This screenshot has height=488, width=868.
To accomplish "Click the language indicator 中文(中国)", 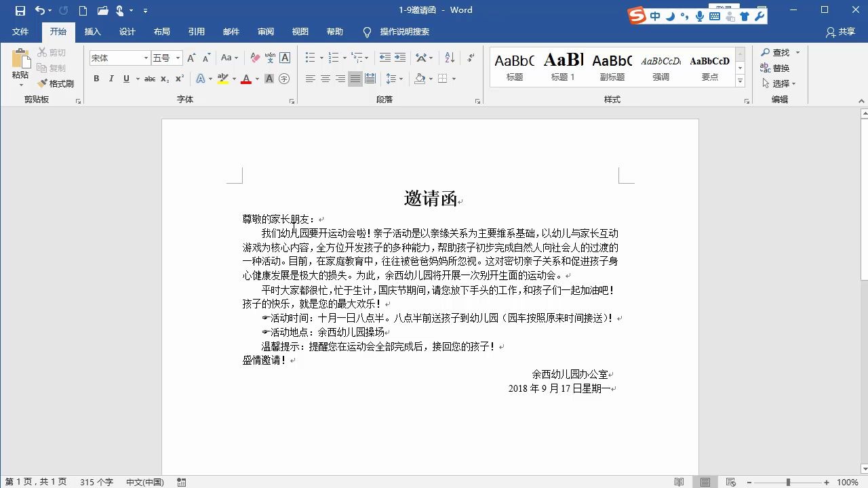I will [145, 483].
